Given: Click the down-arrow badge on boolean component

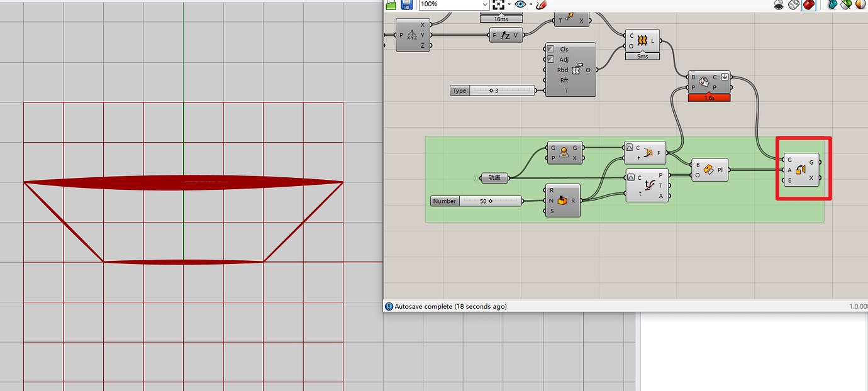Looking at the screenshot, I should (x=725, y=78).
